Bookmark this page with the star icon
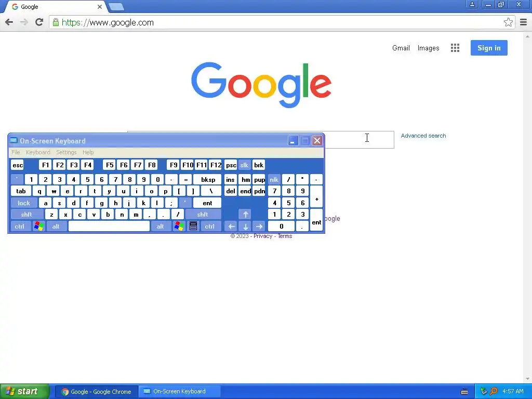The image size is (532, 399). [508, 22]
